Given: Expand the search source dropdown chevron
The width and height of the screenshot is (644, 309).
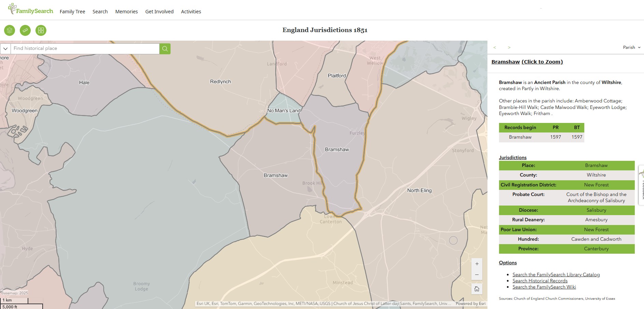Looking at the screenshot, I should (5, 48).
